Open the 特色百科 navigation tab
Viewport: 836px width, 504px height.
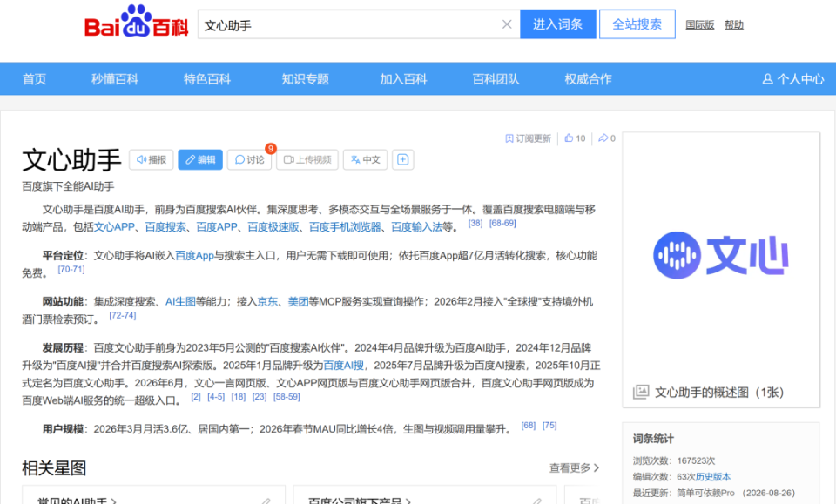[x=207, y=79]
